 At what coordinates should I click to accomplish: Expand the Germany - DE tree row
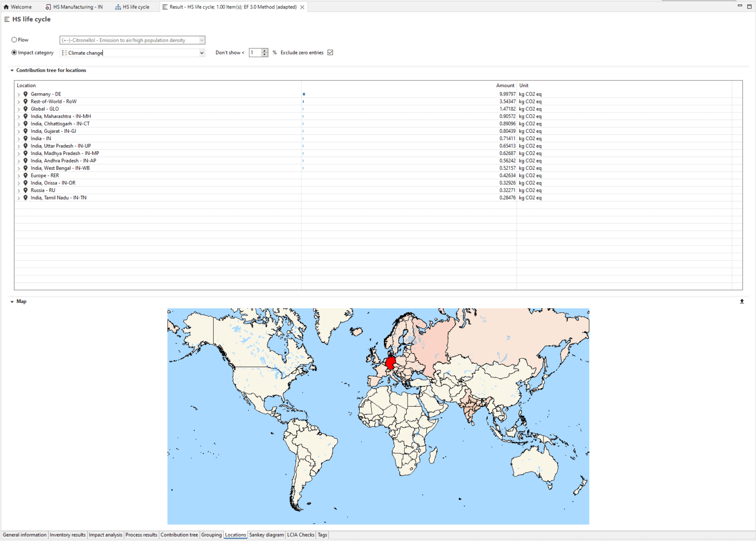19,94
